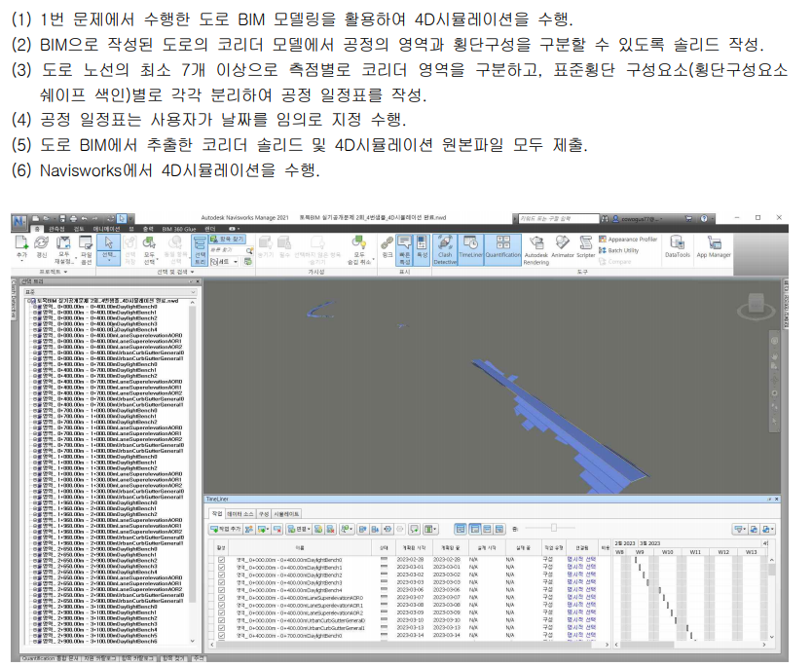Toggle checkbox for LaneSuperelevationAOR2 task
812x667 pixels.
(x=222, y=612)
